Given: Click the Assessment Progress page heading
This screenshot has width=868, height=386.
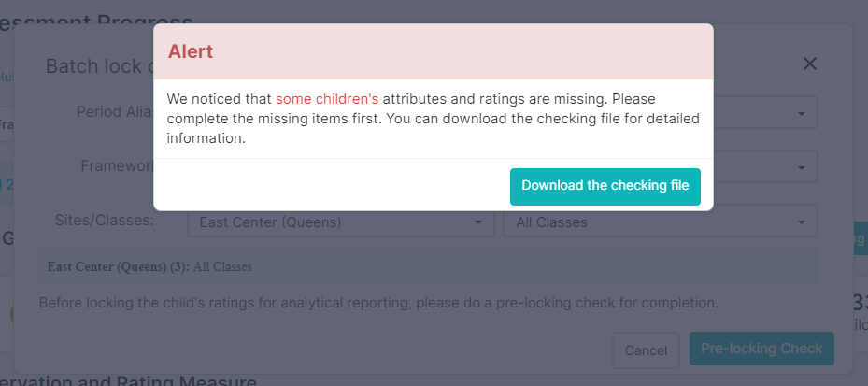Looking at the screenshot, I should click(x=96, y=23).
